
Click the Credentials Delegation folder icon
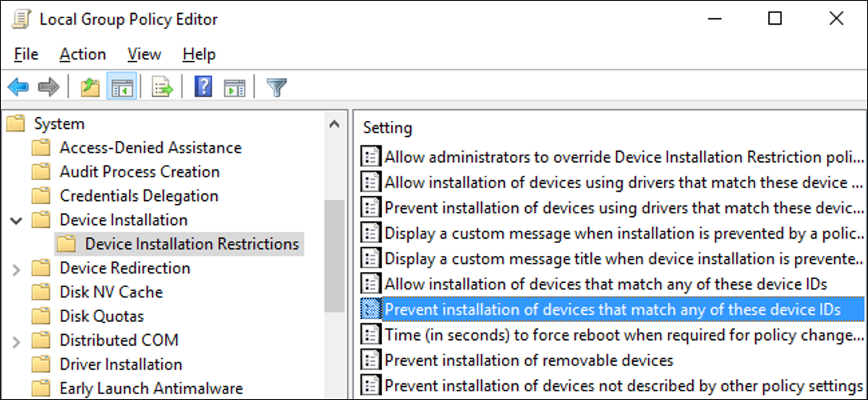pyautogui.click(x=41, y=196)
